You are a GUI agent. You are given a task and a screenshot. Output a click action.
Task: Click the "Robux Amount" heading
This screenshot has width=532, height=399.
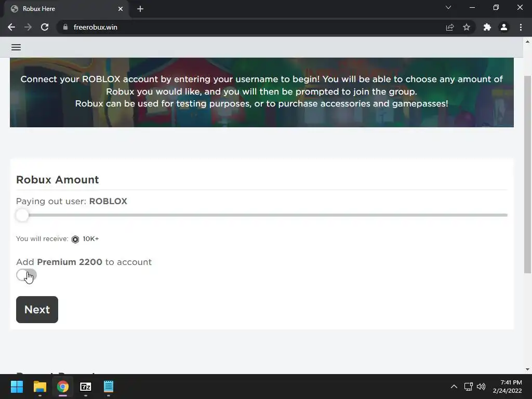[57, 179]
